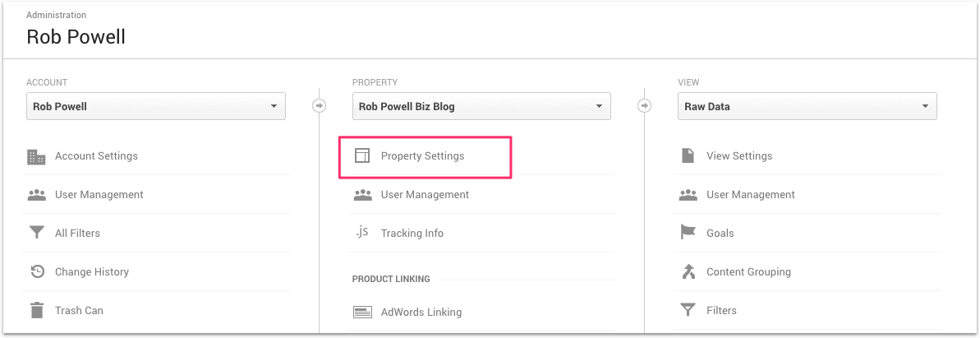The height and width of the screenshot is (338, 980).
Task: Click the AdWords Linking icon
Action: [362, 313]
